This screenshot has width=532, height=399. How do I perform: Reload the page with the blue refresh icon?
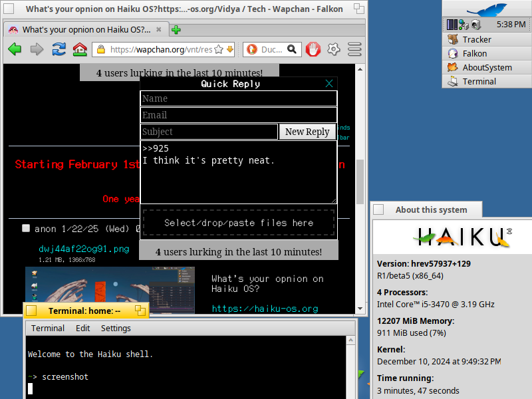click(59, 49)
